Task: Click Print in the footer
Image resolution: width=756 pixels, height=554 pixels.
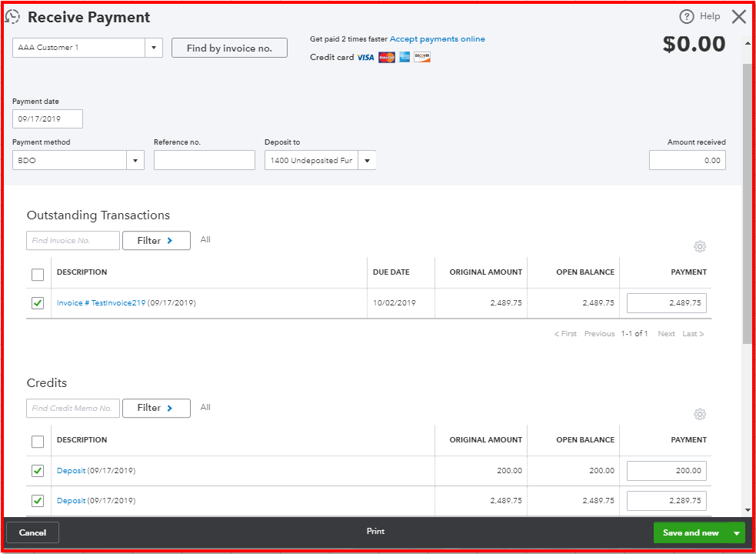Action: point(375,532)
